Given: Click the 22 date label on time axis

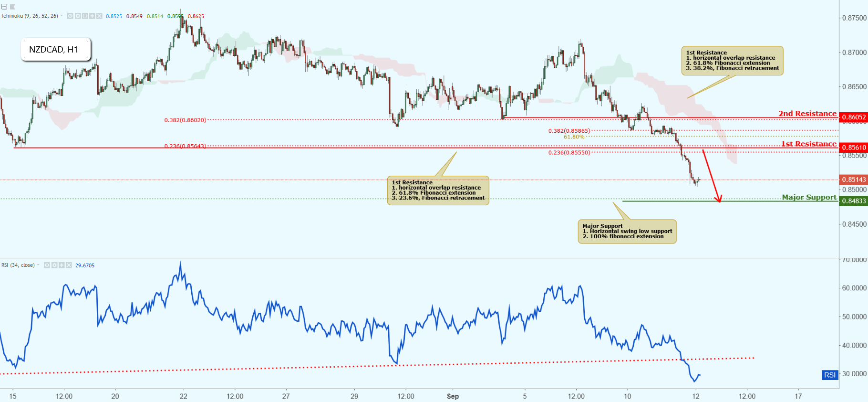Looking at the screenshot, I should pos(184,396).
